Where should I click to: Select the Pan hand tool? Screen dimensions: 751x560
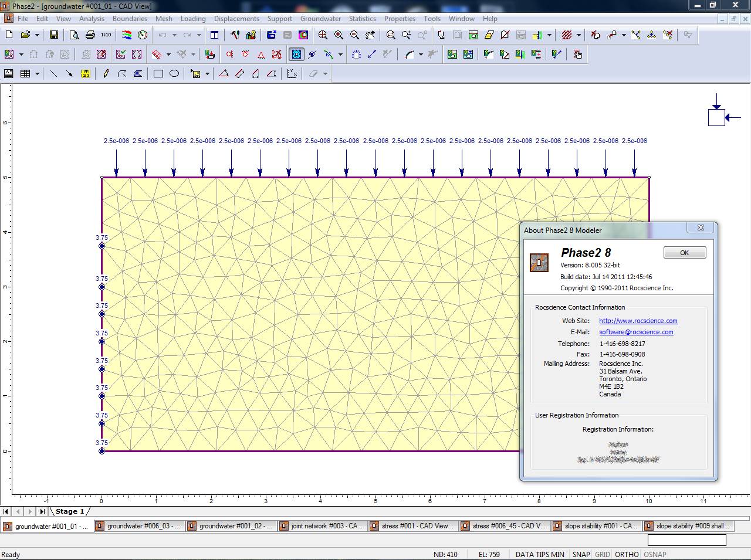pyautogui.click(x=370, y=35)
